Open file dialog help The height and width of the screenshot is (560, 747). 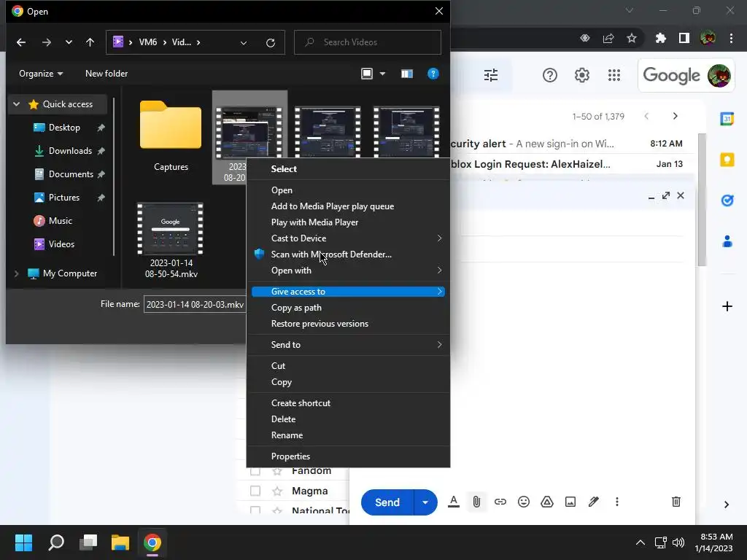pos(433,74)
